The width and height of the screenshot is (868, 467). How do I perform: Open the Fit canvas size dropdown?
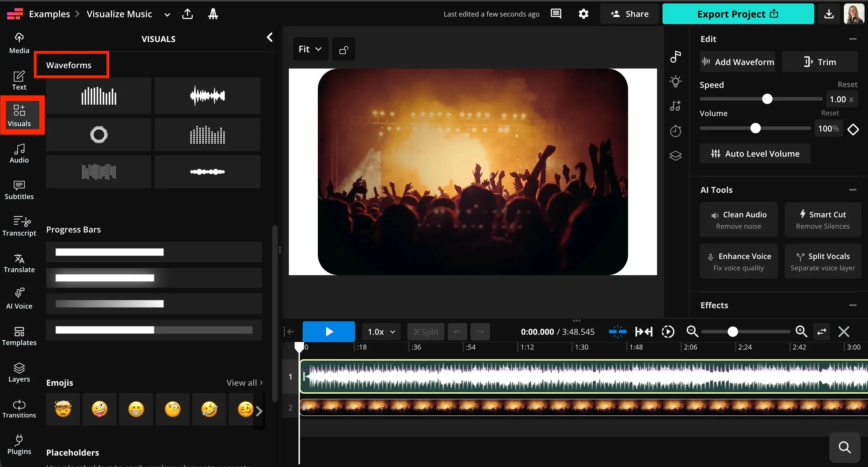click(x=310, y=49)
